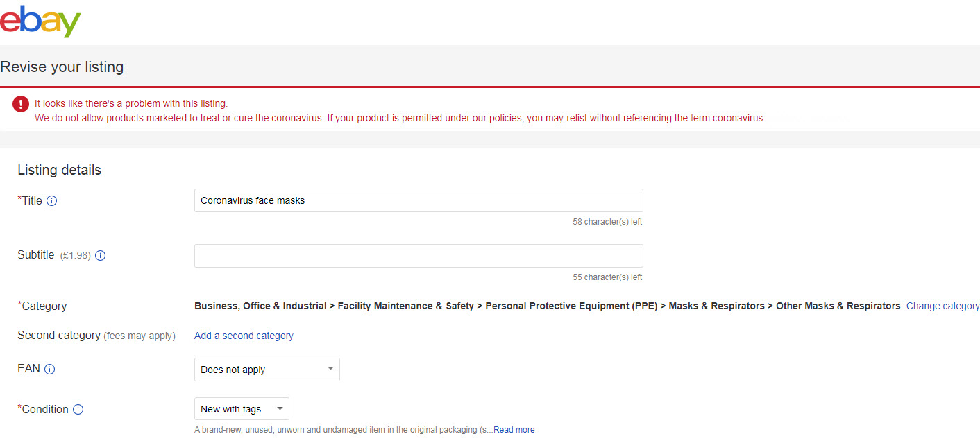The height and width of the screenshot is (443, 980).
Task: Open the Condition info tooltip icon
Action: tap(78, 410)
